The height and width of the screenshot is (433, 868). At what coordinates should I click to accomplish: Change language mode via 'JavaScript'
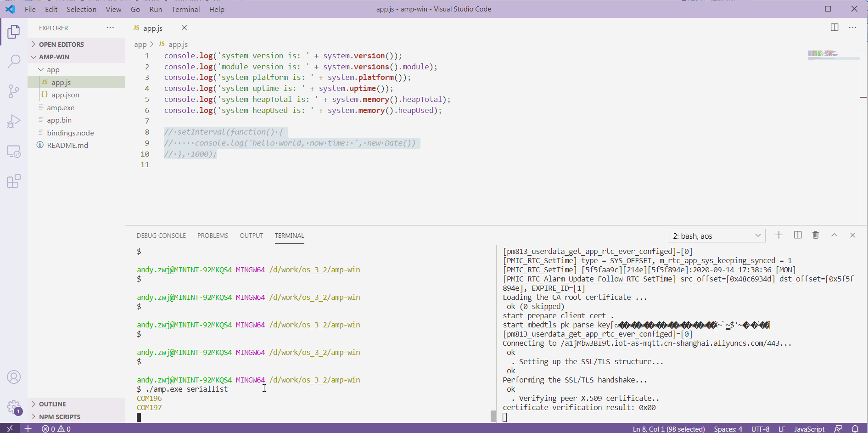coord(809,429)
